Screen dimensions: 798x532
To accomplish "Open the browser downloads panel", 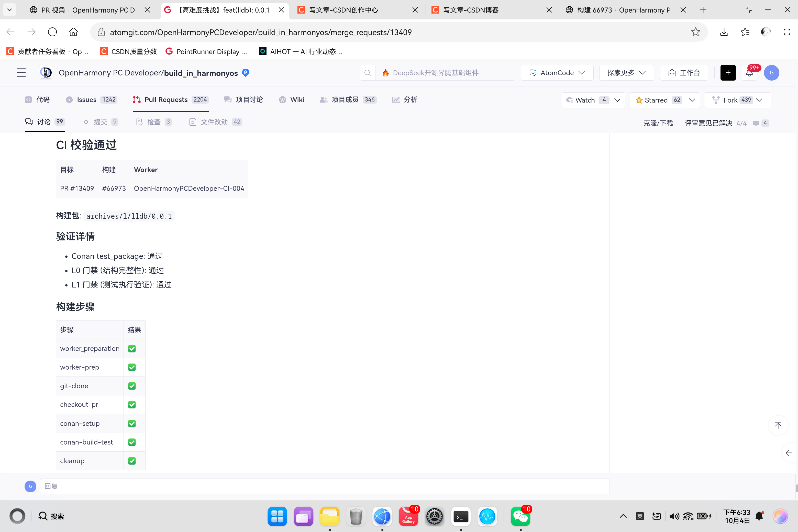I will pyautogui.click(x=724, y=32).
